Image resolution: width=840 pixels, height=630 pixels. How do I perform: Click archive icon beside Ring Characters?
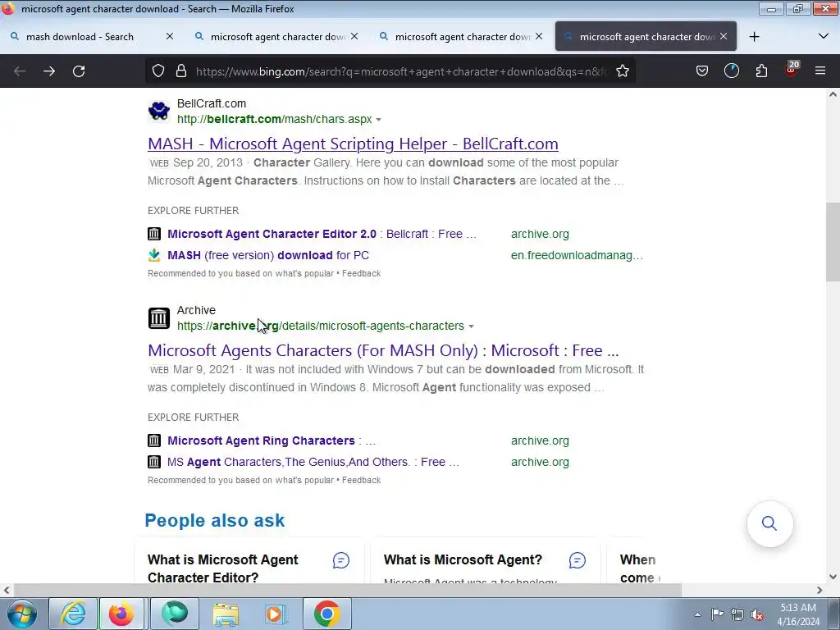click(x=154, y=441)
